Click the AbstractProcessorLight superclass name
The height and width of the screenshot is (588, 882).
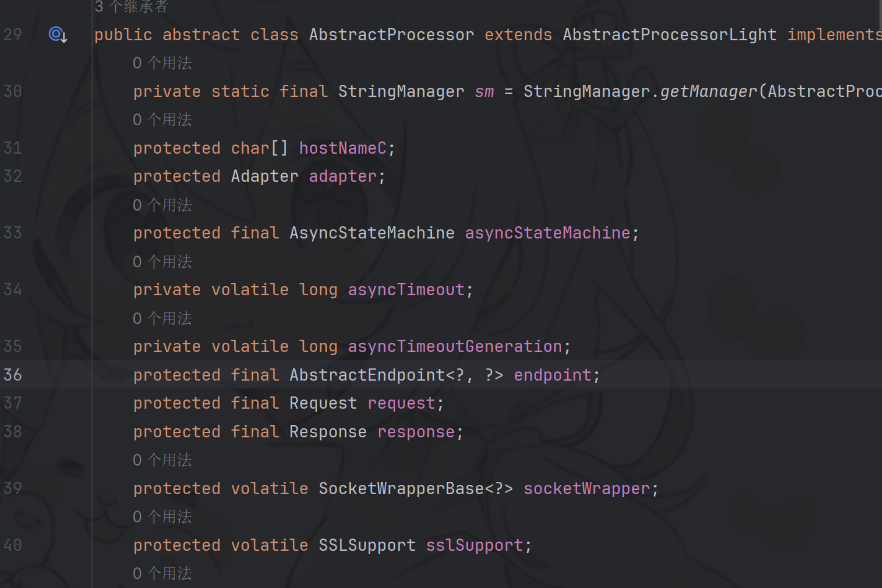pos(669,35)
